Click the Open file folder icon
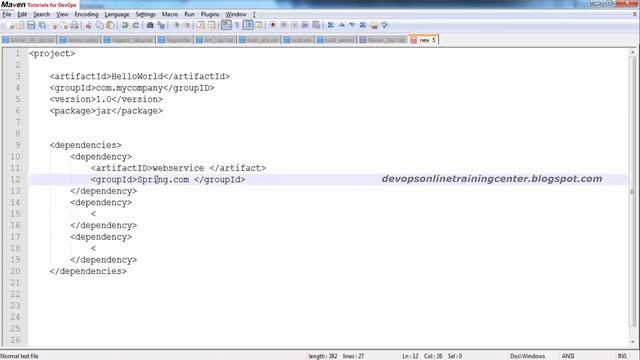The height and width of the screenshot is (360, 640). point(20,25)
